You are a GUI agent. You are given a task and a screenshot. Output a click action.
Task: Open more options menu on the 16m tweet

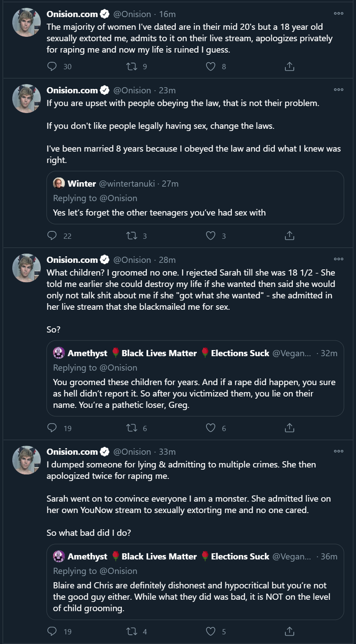[338, 14]
